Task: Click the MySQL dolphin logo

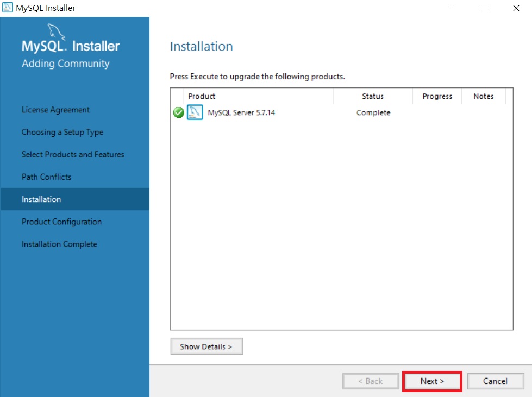Action: pyautogui.click(x=56, y=31)
